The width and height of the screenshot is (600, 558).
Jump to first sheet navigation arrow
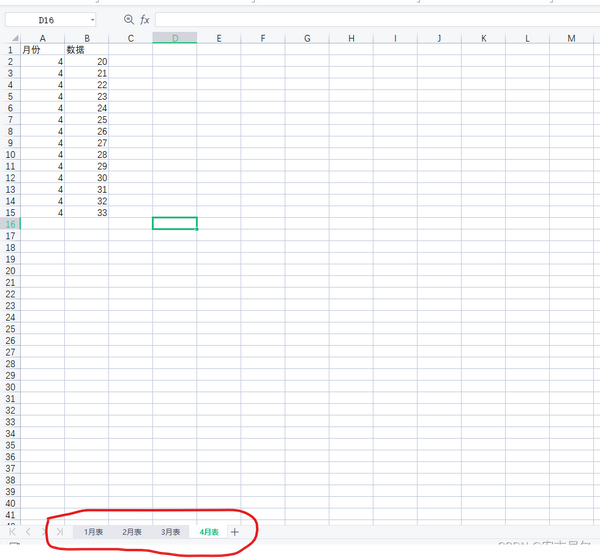(12, 532)
